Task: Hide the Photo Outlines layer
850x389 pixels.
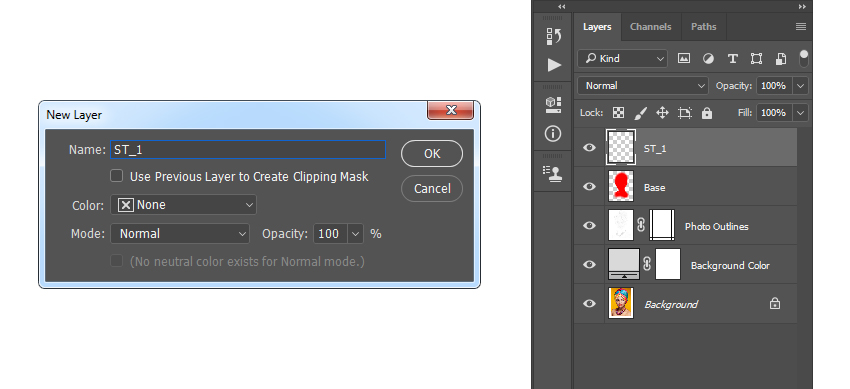Action: (x=589, y=225)
